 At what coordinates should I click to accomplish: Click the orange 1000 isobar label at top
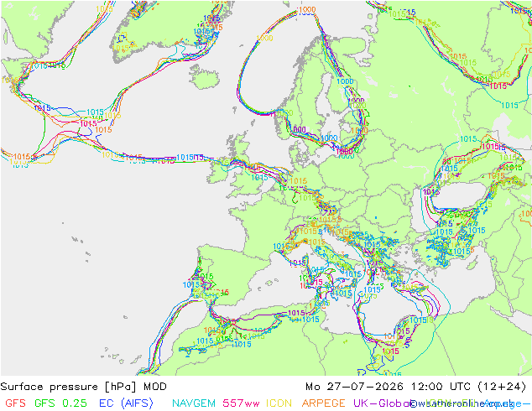[x=307, y=10]
